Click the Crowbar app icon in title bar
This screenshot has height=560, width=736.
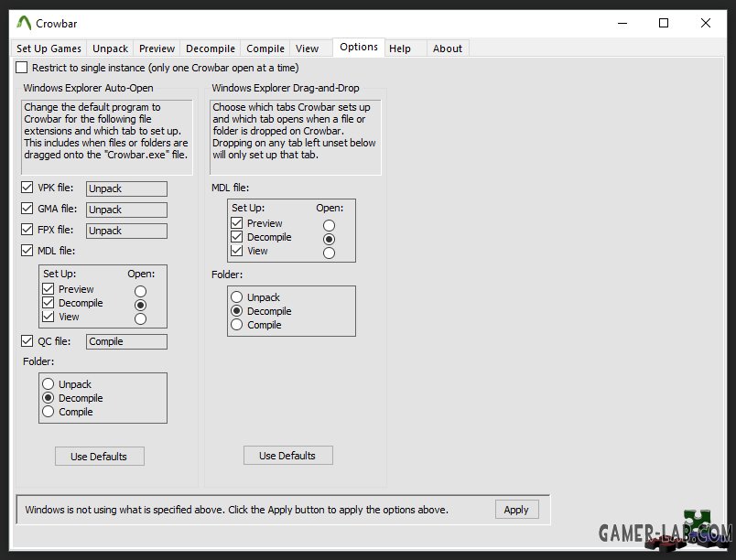point(24,23)
